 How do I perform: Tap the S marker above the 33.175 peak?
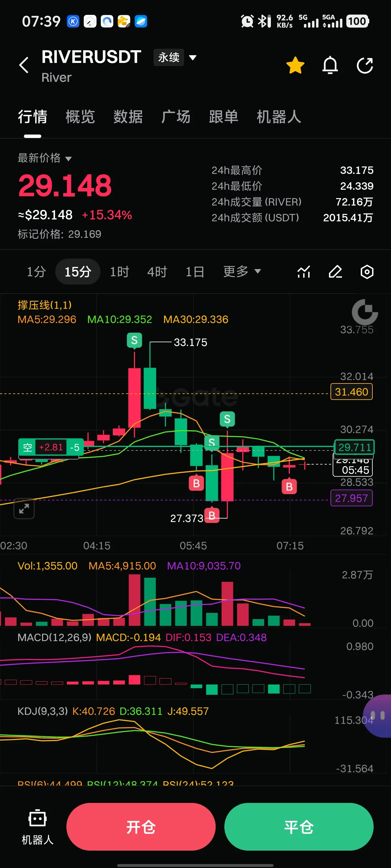134,341
